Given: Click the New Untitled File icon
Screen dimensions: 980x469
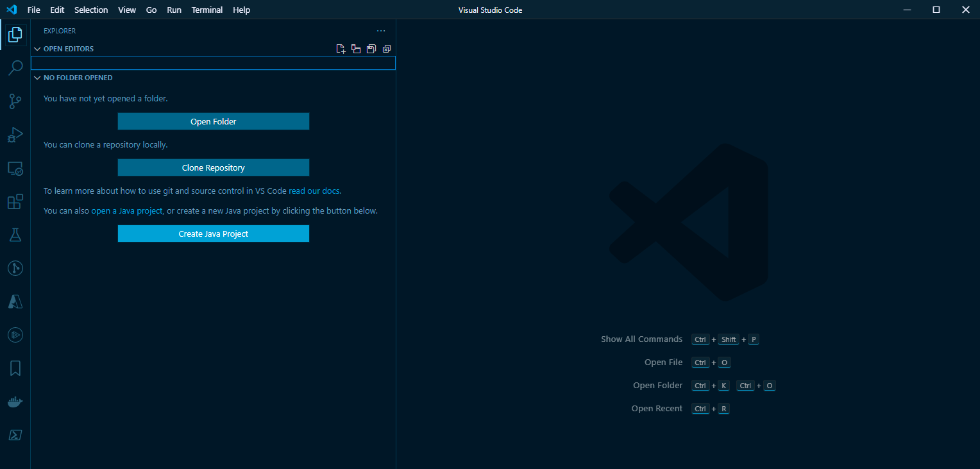Looking at the screenshot, I should (341, 48).
